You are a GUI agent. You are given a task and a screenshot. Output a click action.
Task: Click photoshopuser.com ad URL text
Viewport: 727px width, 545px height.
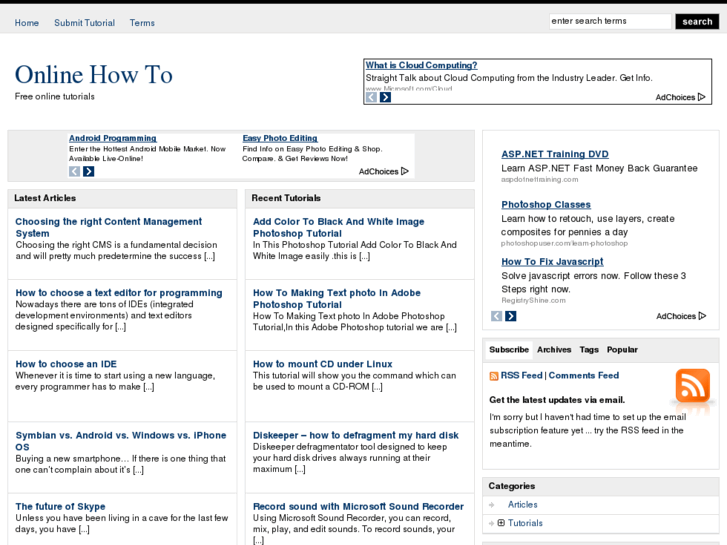pyautogui.click(x=564, y=244)
